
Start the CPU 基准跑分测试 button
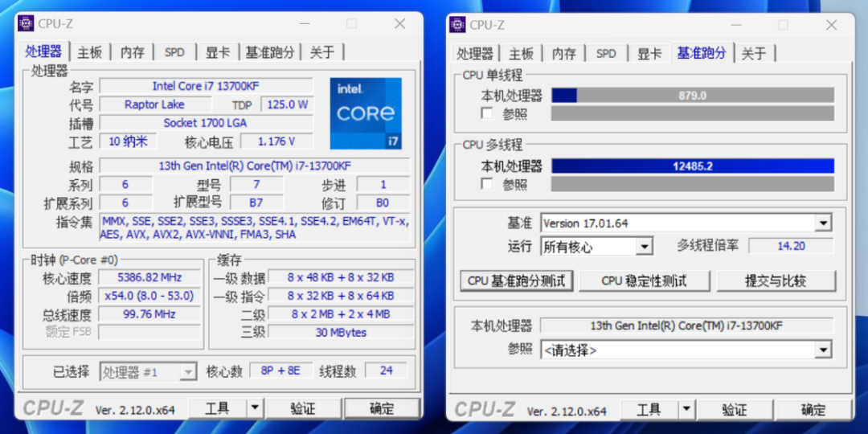point(517,281)
